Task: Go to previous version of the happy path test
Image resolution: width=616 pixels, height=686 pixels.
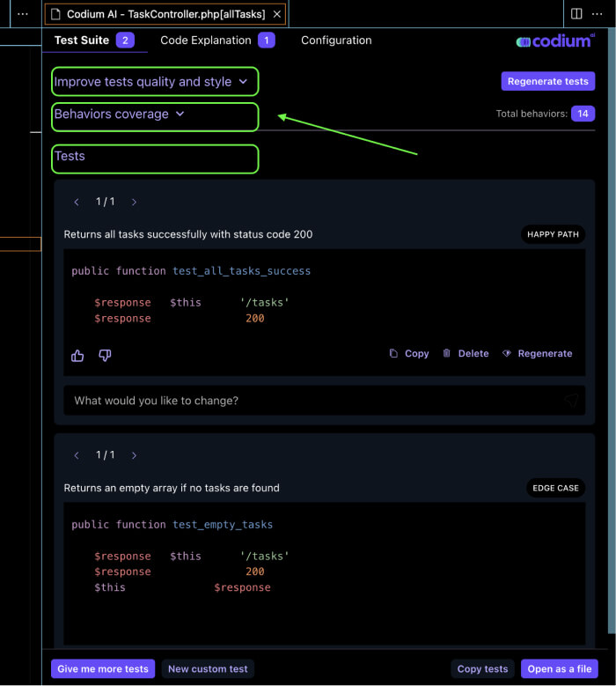Action: point(77,202)
